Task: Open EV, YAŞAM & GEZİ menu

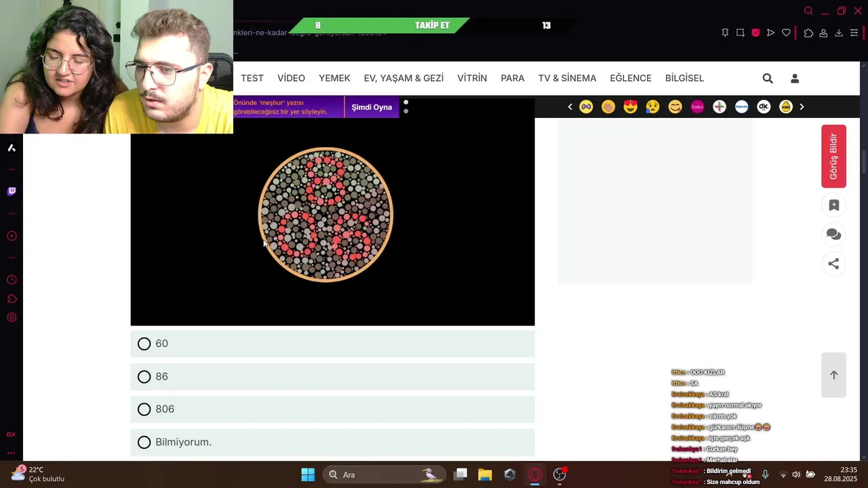Action: tap(403, 78)
